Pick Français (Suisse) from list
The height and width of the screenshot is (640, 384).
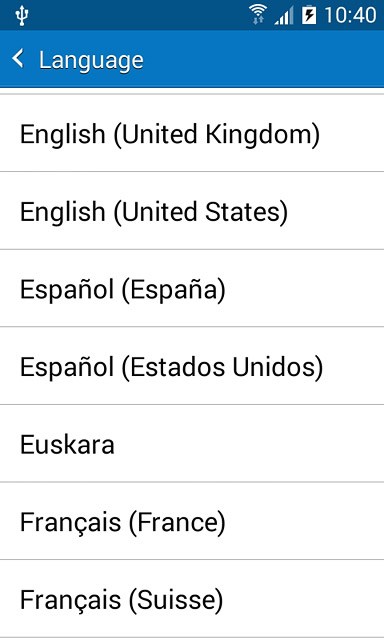coord(192,599)
